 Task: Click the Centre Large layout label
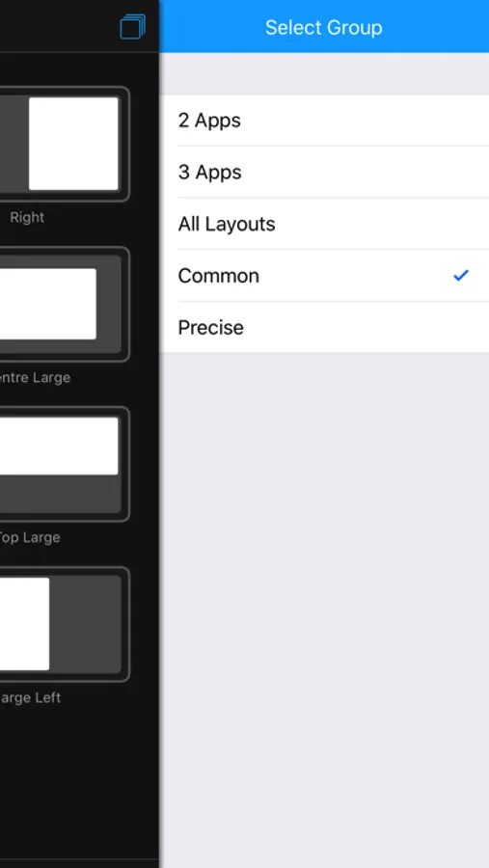[x=35, y=377]
